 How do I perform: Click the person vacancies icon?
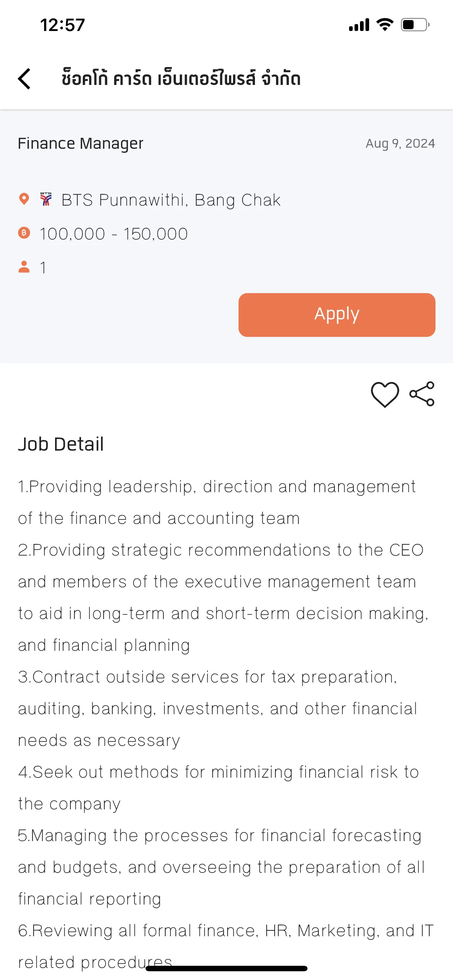click(24, 267)
